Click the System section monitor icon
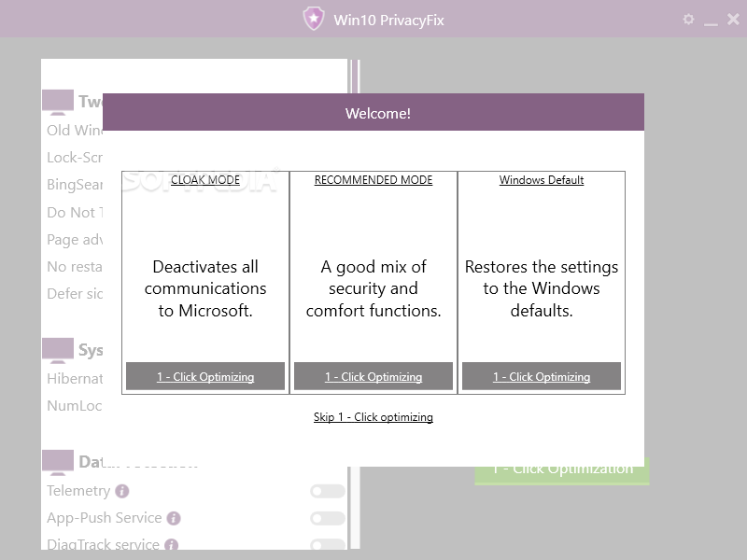 tap(58, 351)
